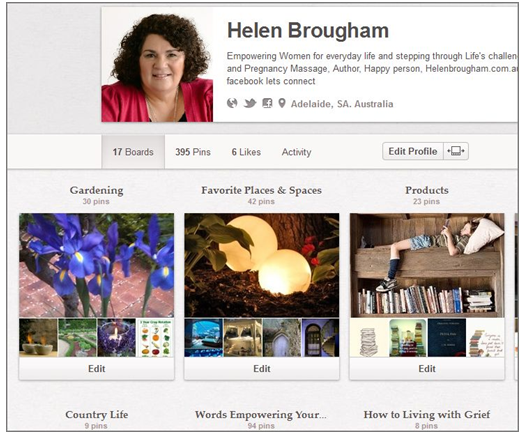Open the glowing globe lamps cover image
The height and width of the screenshot is (437, 523).
[x=262, y=265]
